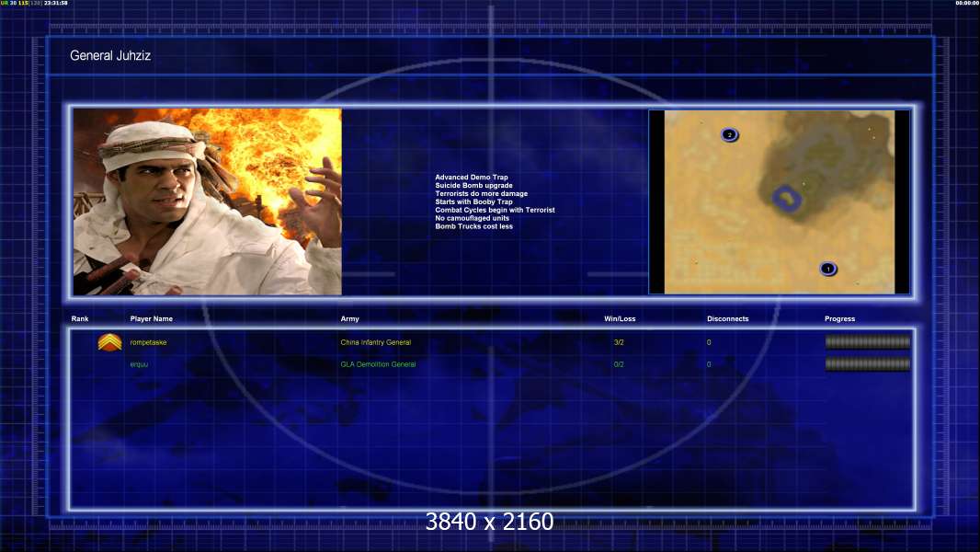Click the "Disconnects" column header
This screenshot has height=552, width=980.
(x=727, y=319)
